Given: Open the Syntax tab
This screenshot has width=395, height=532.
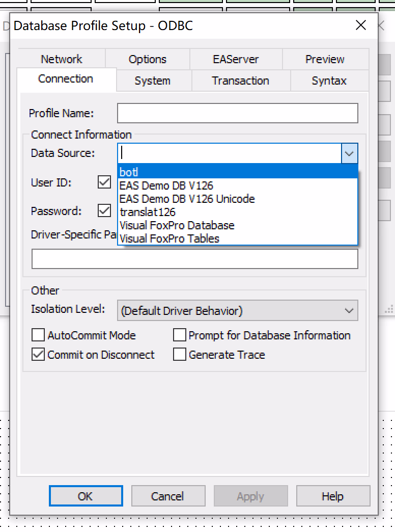Looking at the screenshot, I should click(x=329, y=81).
